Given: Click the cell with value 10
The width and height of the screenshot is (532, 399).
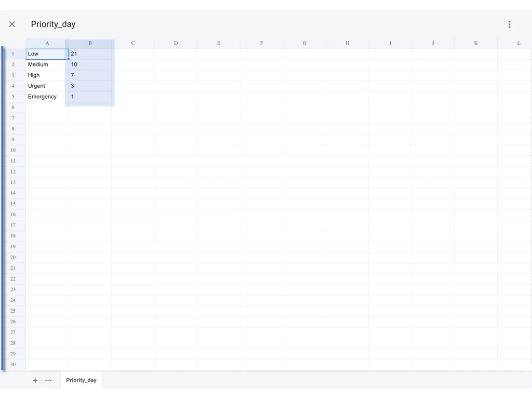Looking at the screenshot, I should click(x=89, y=64).
